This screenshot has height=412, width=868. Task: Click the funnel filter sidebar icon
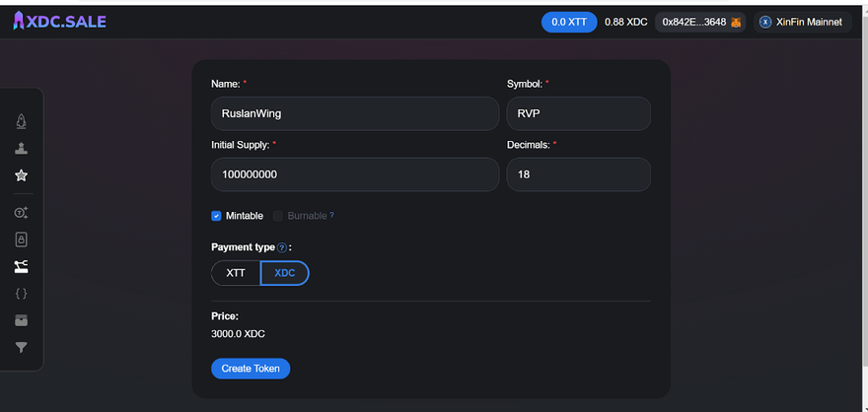21,347
